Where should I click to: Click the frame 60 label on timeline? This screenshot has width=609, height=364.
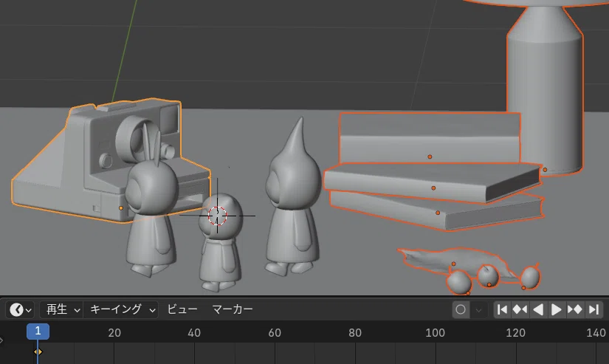(x=275, y=333)
